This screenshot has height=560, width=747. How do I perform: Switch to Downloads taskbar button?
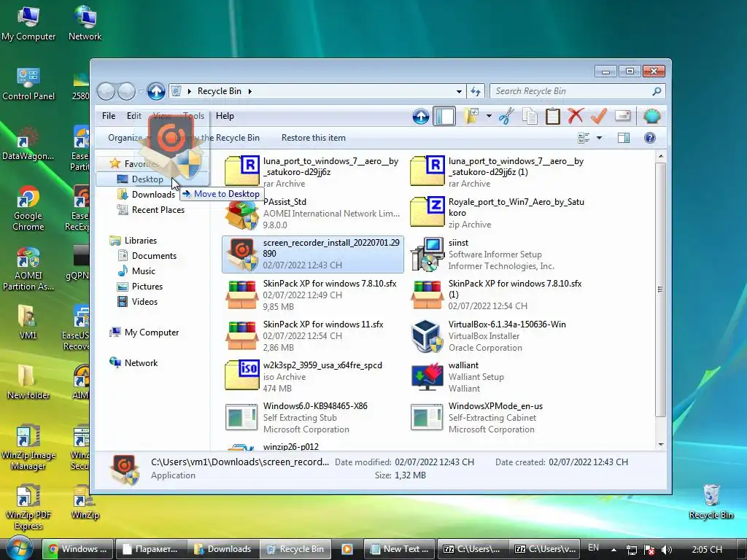(x=223, y=549)
